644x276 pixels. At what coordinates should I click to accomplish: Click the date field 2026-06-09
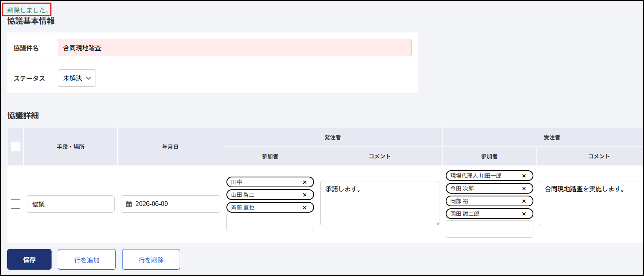pyautogui.click(x=171, y=204)
